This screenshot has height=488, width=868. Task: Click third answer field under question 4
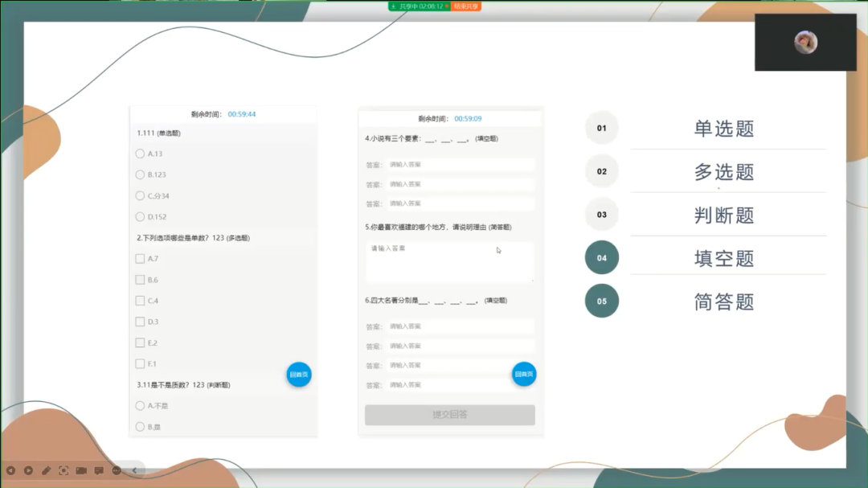point(460,203)
